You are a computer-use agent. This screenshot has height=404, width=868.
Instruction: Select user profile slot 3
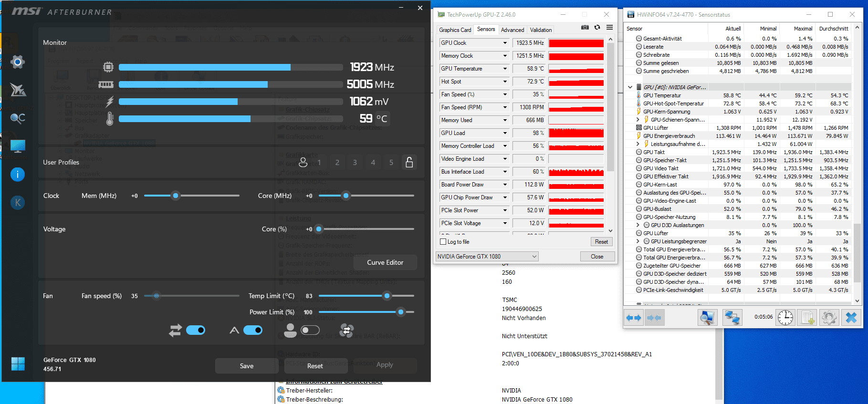(x=355, y=163)
